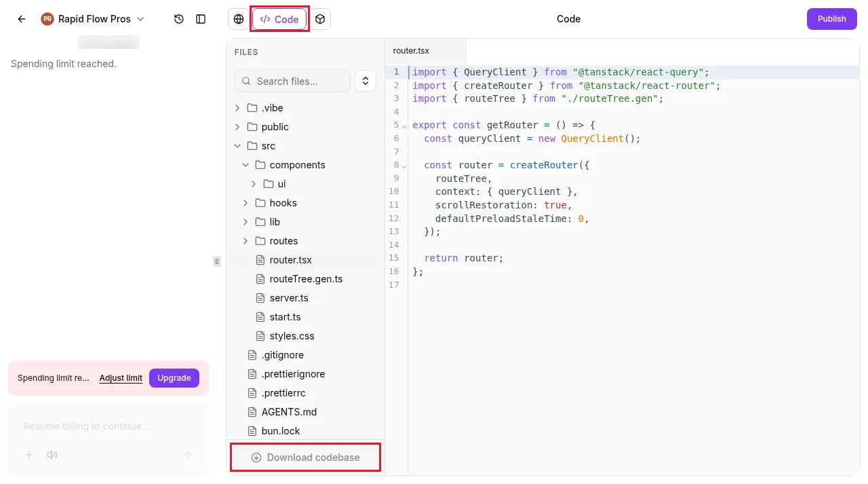Select the routes folder name
This screenshot has width=868, height=484.
pos(283,241)
